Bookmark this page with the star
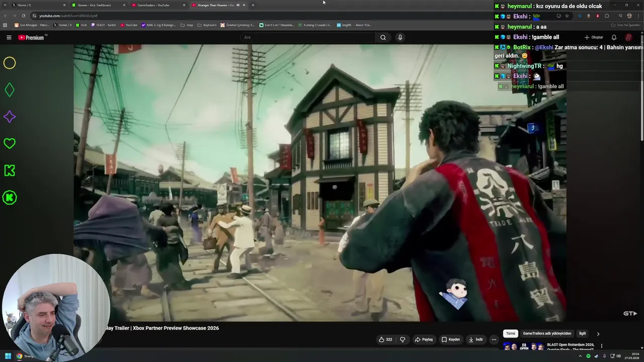Screen dimensions: 644x362 (x=567, y=16)
